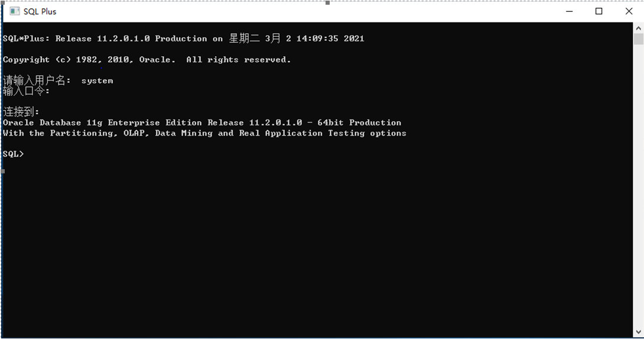The image size is (644, 339).
Task: Click the '输入口令:' password prompt line
Action: pos(26,91)
